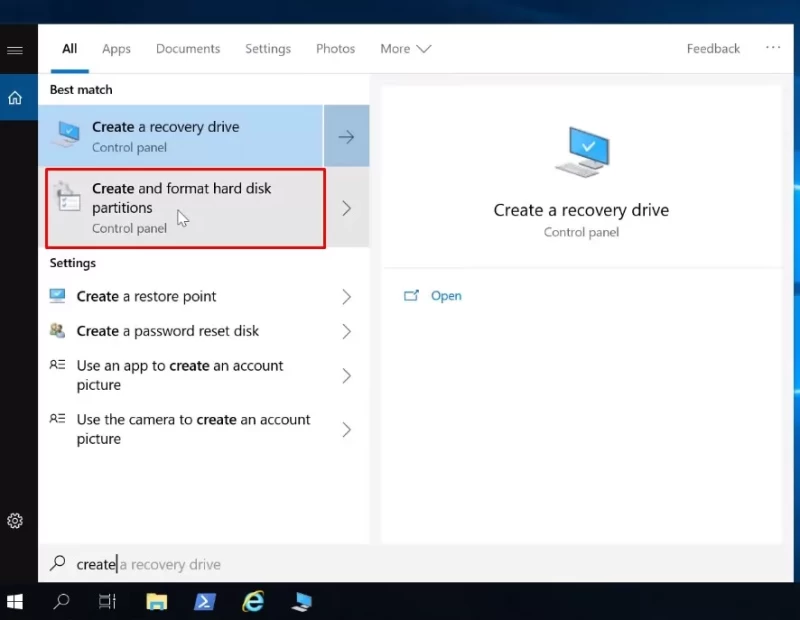The image size is (800, 620).
Task: Open the computer management icon on taskbar
Action: (302, 602)
